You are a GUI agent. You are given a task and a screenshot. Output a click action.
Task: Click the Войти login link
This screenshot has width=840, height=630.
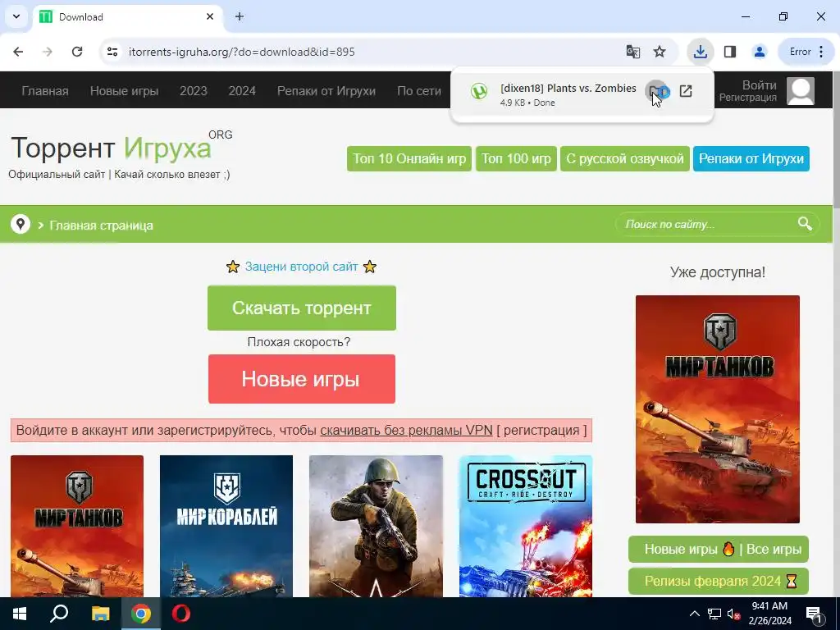[x=759, y=85]
